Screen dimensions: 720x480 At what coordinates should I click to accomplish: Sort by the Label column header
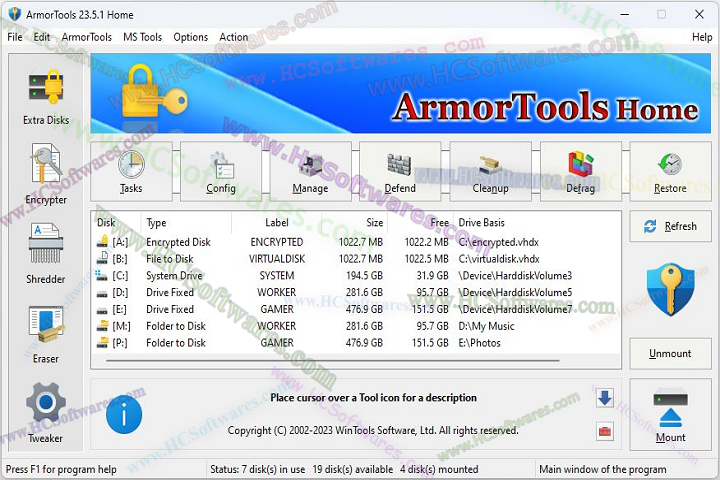pos(277,222)
